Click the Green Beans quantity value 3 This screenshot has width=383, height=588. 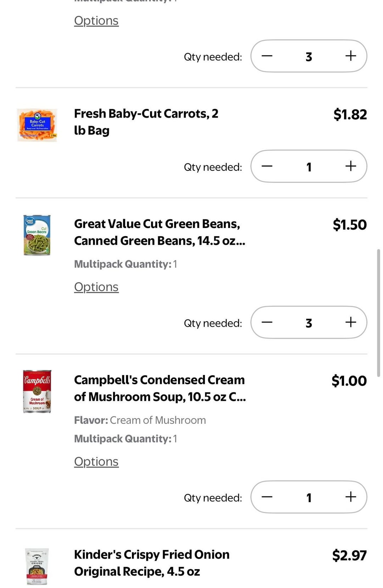coord(309,323)
